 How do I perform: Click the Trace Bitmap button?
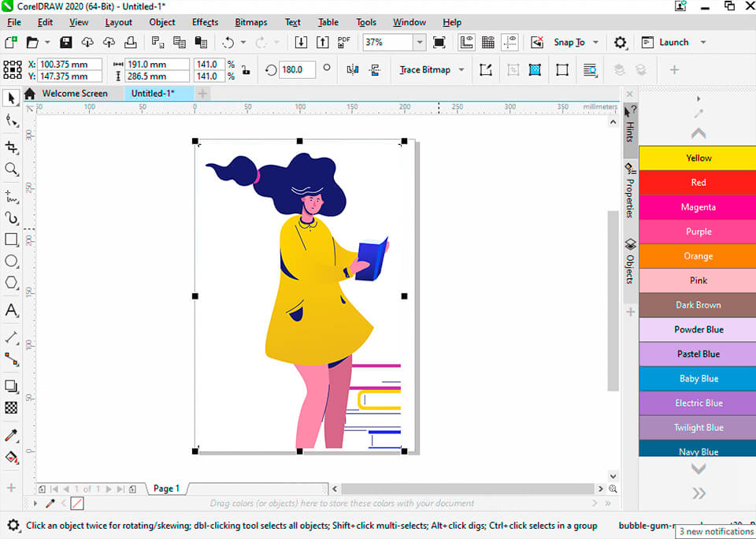pos(425,69)
